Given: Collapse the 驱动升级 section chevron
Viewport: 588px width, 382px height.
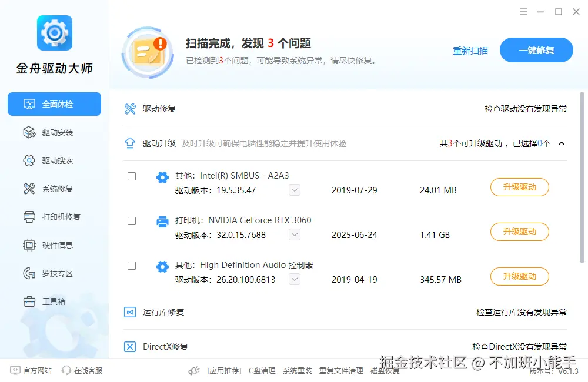Looking at the screenshot, I should pos(562,143).
